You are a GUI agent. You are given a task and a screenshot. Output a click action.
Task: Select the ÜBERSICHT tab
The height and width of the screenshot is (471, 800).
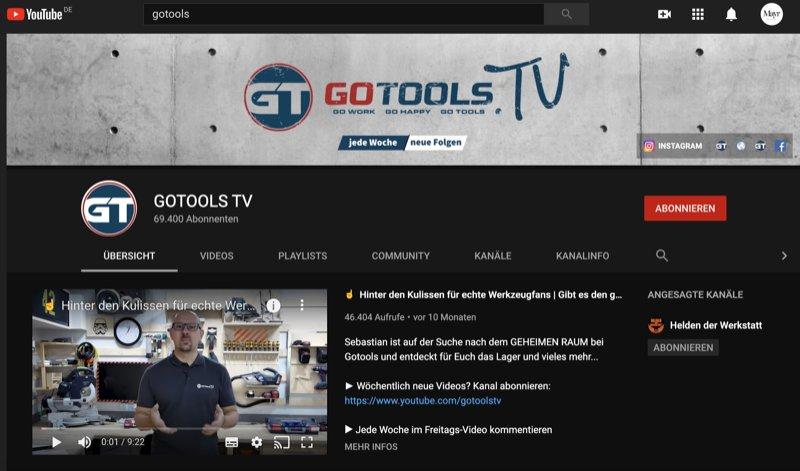click(129, 256)
